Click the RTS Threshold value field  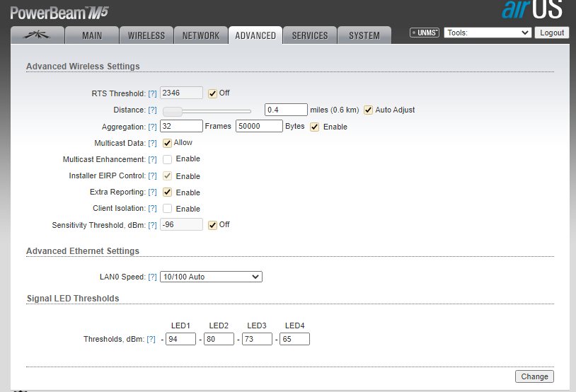181,93
